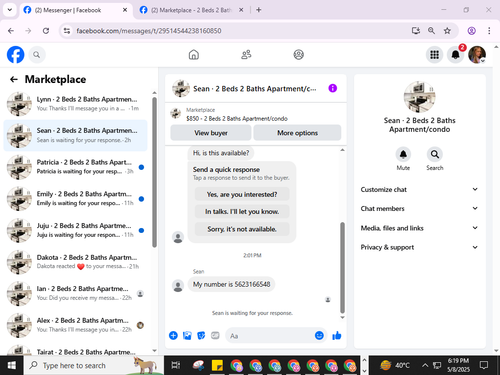This screenshot has height=375, width=500.
Task: Open the account profile picture menu
Action: tap(477, 55)
